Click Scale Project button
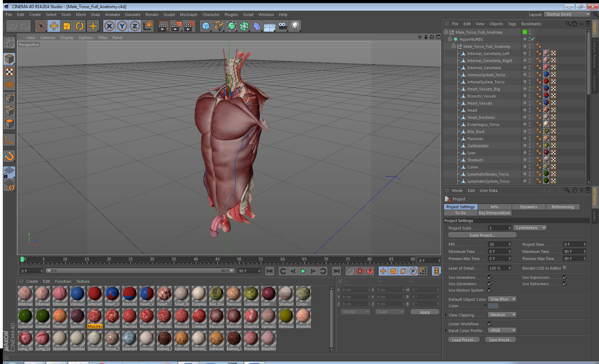599x364 pixels. (482, 235)
